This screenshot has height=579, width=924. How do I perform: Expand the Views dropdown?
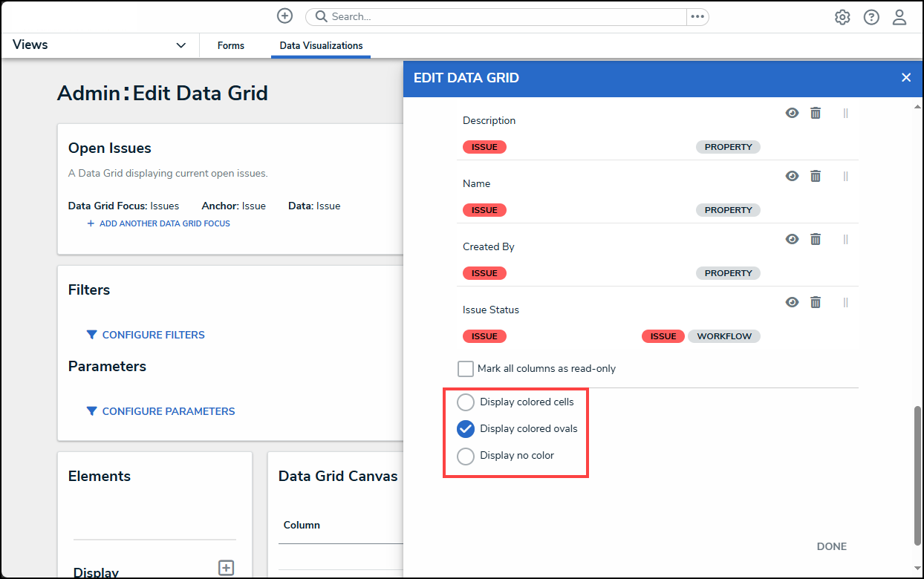pyautogui.click(x=180, y=45)
